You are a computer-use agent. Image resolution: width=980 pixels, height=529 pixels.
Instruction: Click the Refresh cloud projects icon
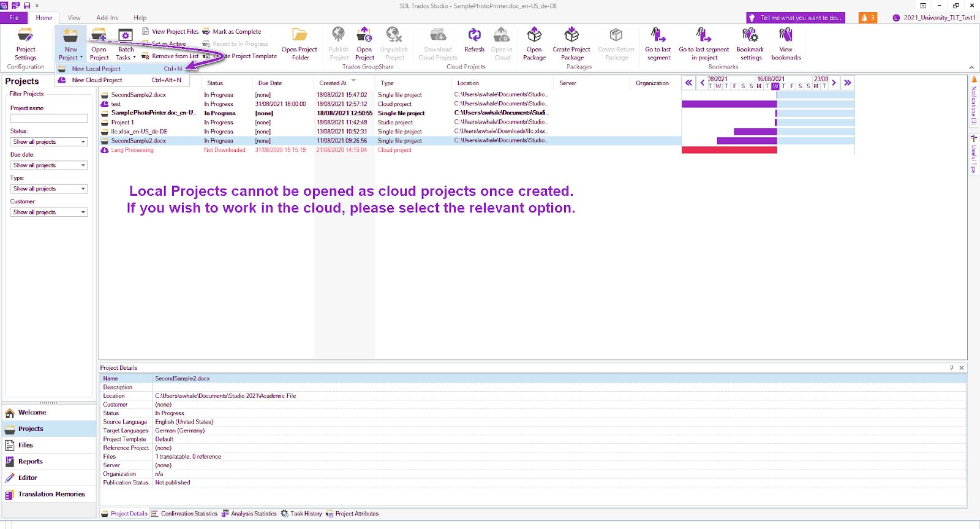coord(474,36)
